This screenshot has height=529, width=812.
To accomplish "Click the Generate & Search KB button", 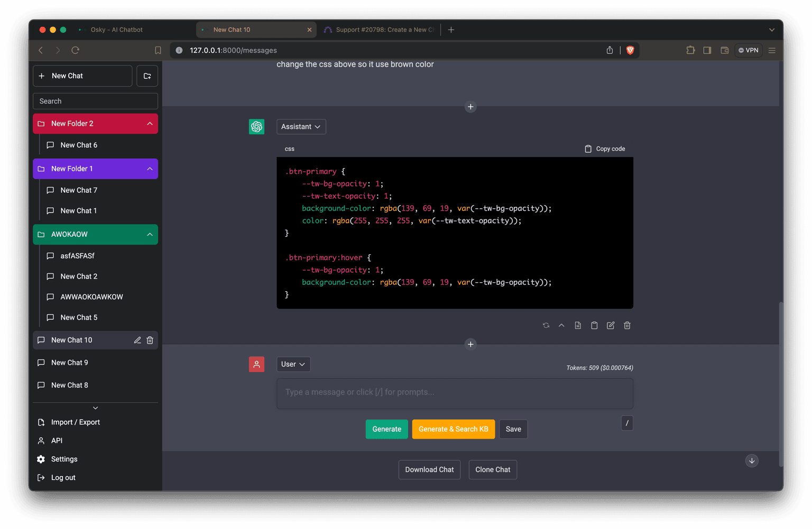I will pos(453,429).
